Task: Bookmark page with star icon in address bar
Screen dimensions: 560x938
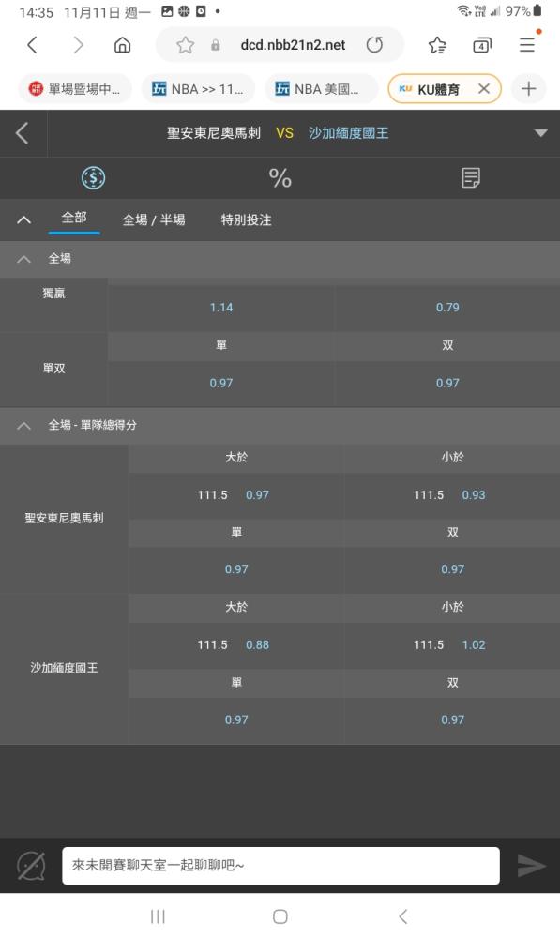Action: pyautogui.click(x=186, y=45)
